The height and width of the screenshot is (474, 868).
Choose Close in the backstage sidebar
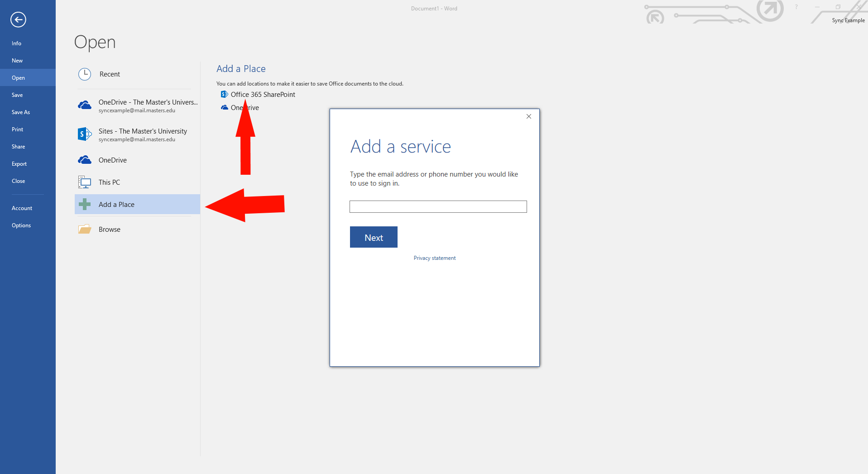pos(28,181)
